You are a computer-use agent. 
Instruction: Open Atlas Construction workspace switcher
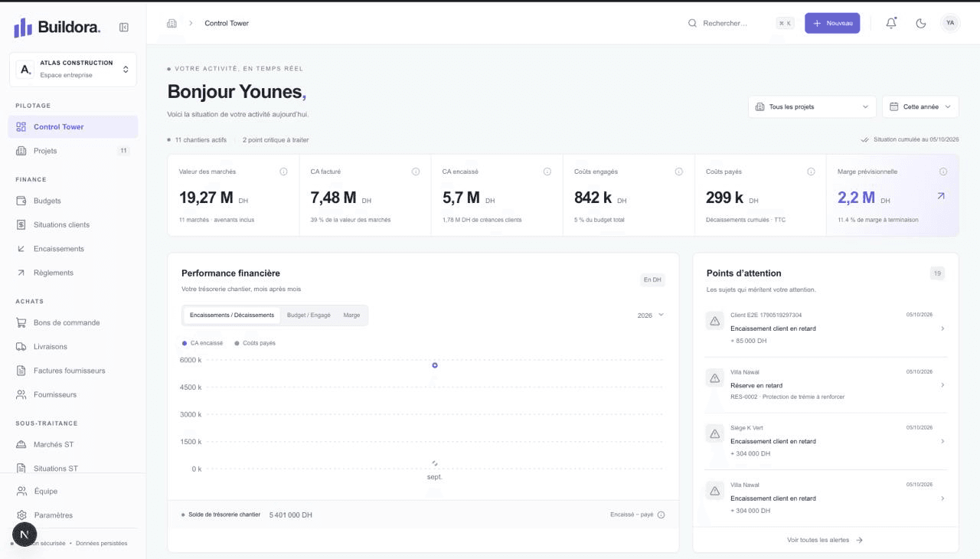pos(73,69)
